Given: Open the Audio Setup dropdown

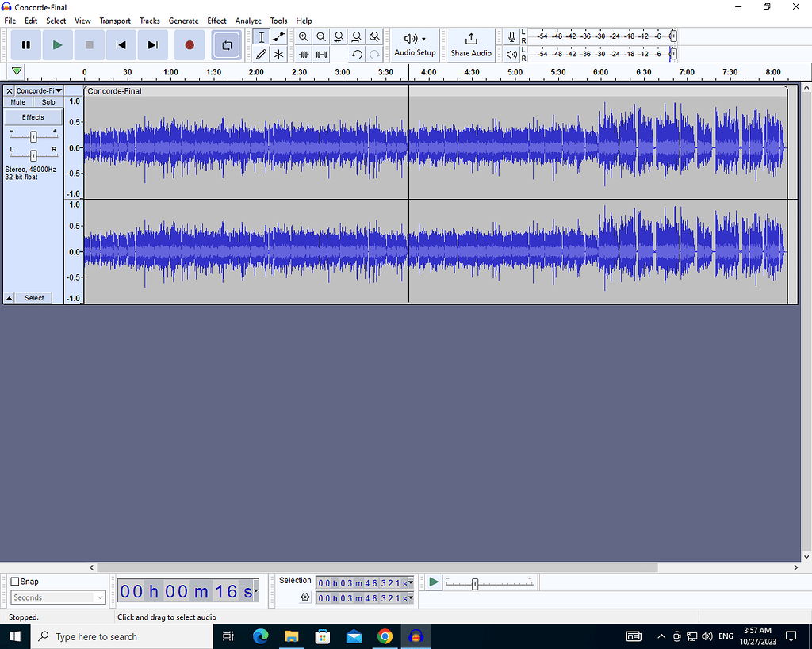Looking at the screenshot, I should click(415, 45).
